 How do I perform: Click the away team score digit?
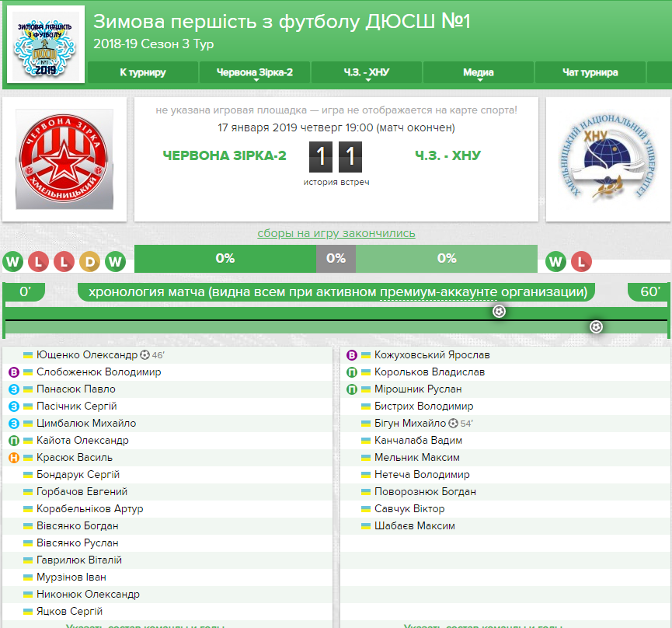350,156
